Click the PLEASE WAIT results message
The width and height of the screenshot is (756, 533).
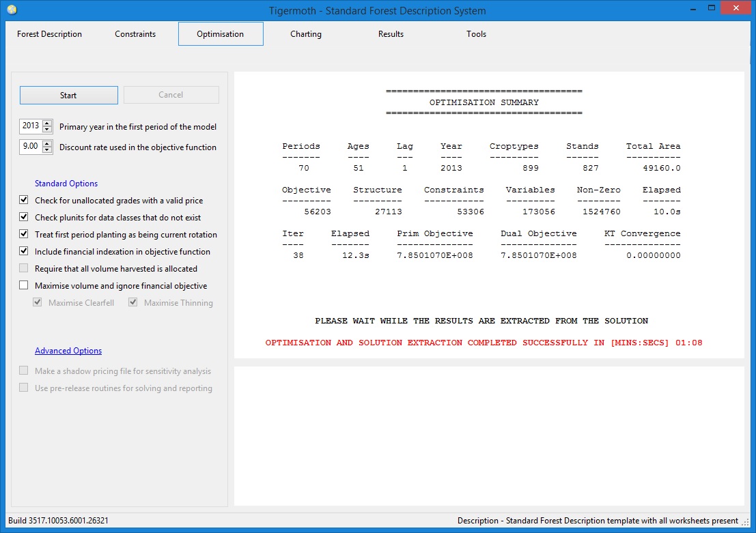(x=481, y=321)
